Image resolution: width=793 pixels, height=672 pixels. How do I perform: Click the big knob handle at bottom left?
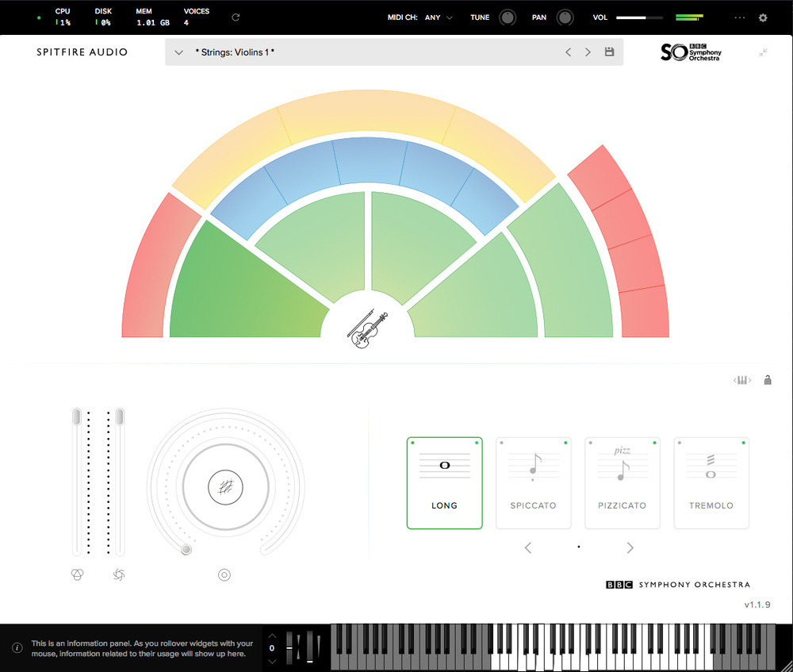point(186,550)
